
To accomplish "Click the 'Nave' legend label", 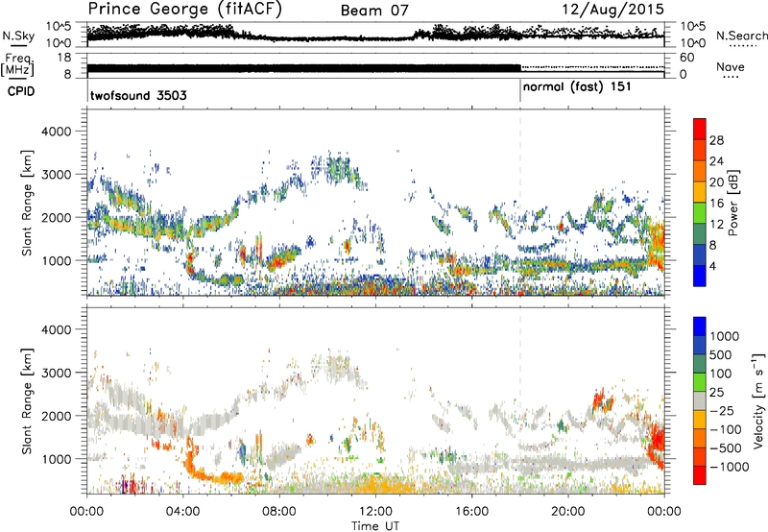I will (x=731, y=67).
